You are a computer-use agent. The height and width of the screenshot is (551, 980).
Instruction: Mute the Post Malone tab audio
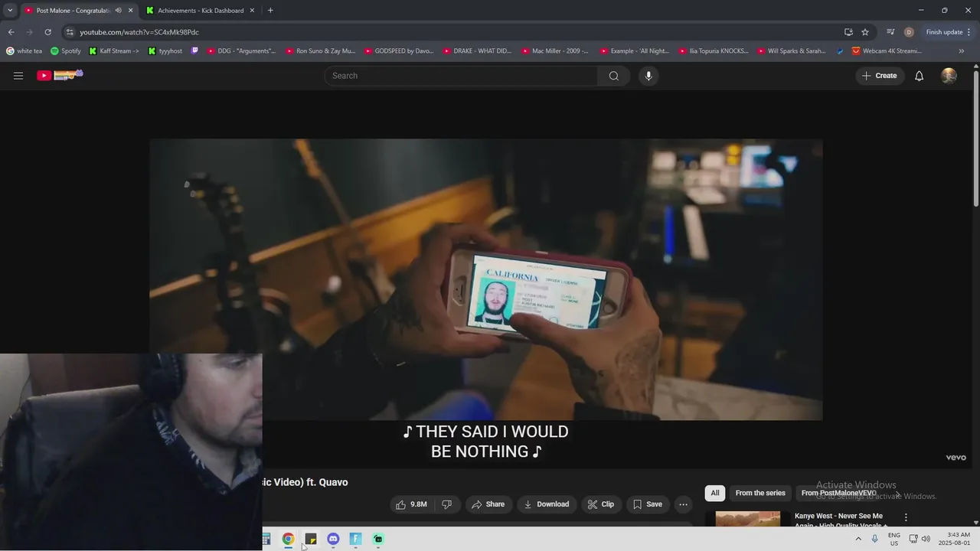pyautogui.click(x=118, y=11)
